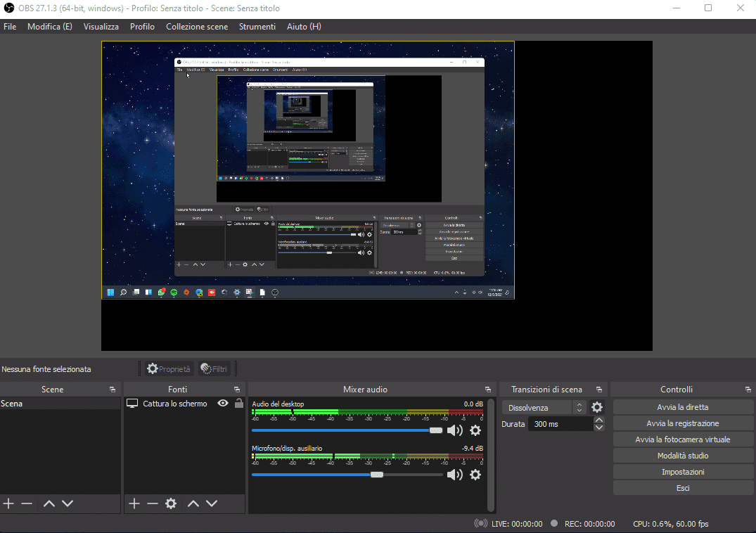The height and width of the screenshot is (533, 756).
Task: Pop out the Transizioni di scena dock
Action: 599,390
